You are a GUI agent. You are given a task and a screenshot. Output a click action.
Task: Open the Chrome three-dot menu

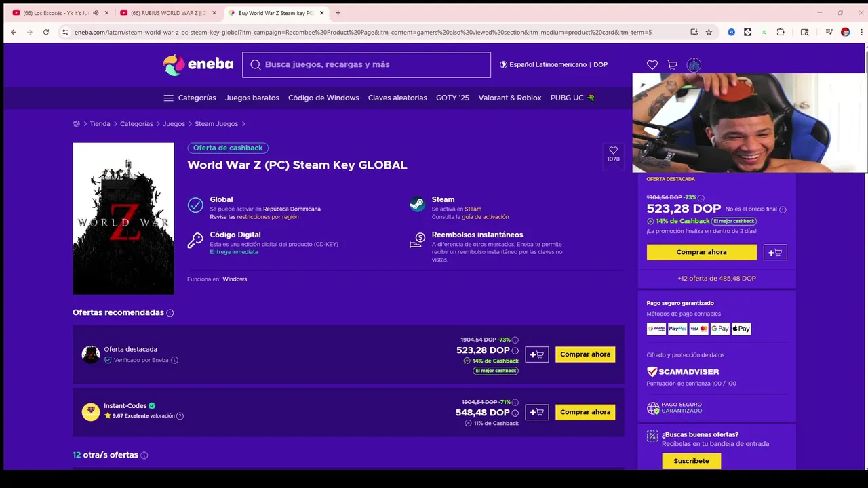(861, 32)
